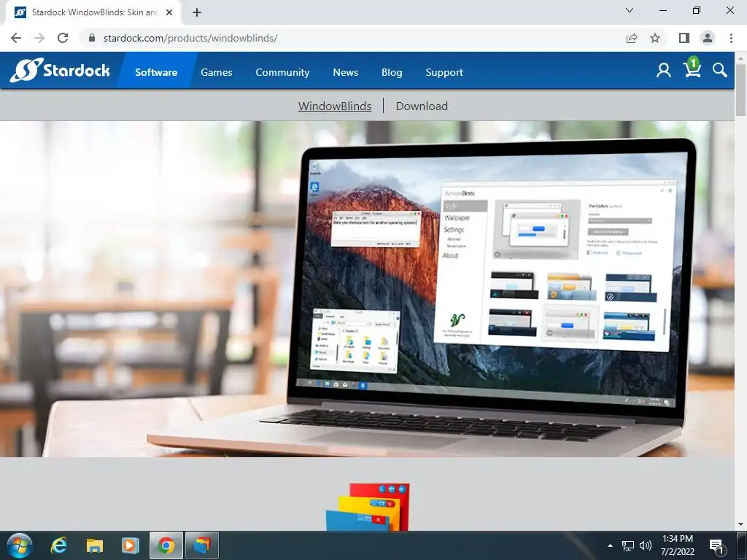Launch Internet Explorer from taskbar
Viewport: 747px width, 560px height.
pos(59,545)
